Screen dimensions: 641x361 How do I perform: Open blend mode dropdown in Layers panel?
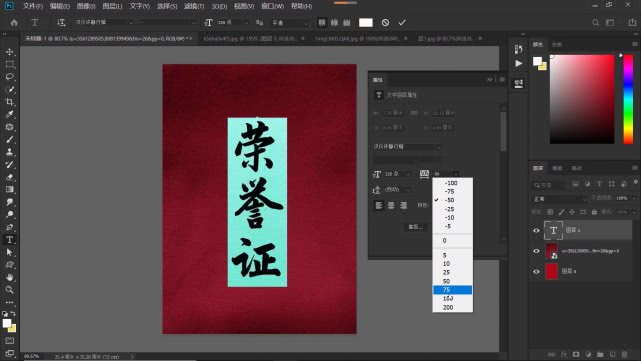click(x=560, y=199)
